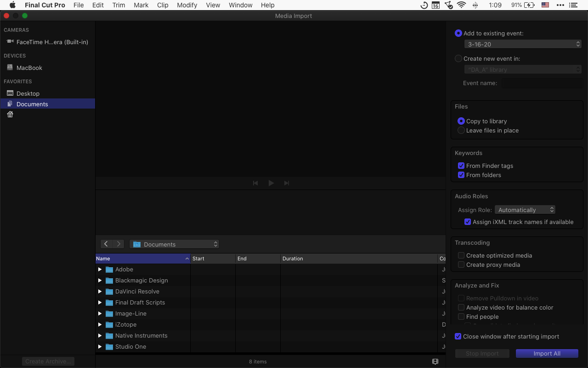Expand the Image-Line folder
This screenshot has height=368, width=588.
point(100,314)
